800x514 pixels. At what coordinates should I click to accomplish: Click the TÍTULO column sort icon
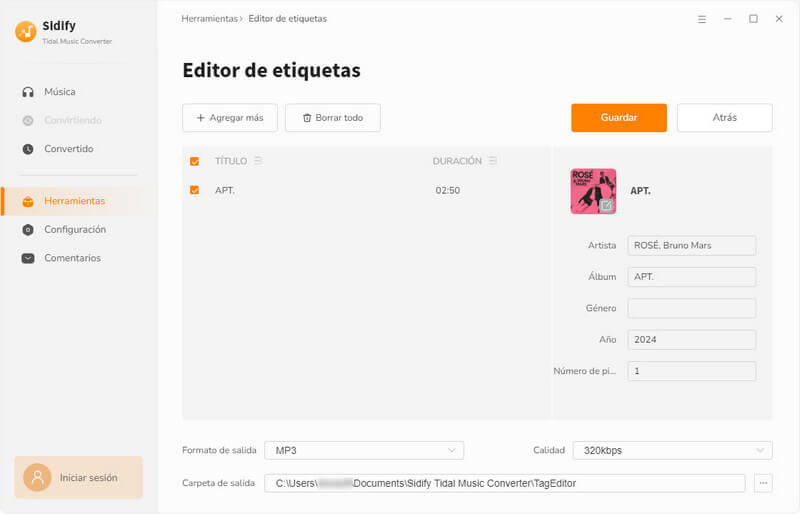tap(258, 161)
